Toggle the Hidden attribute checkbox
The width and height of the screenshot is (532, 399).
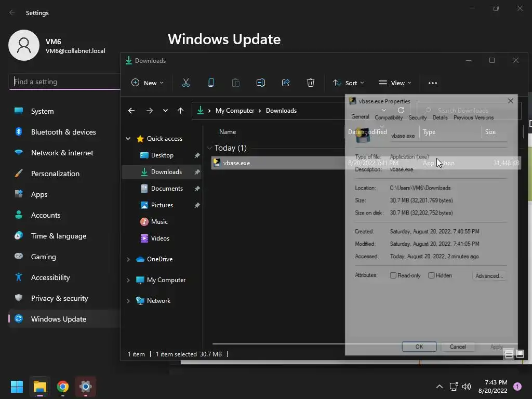431,275
